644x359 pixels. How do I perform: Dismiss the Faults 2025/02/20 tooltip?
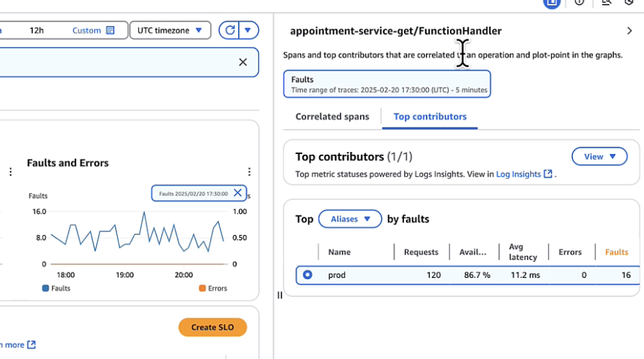pyautogui.click(x=237, y=193)
